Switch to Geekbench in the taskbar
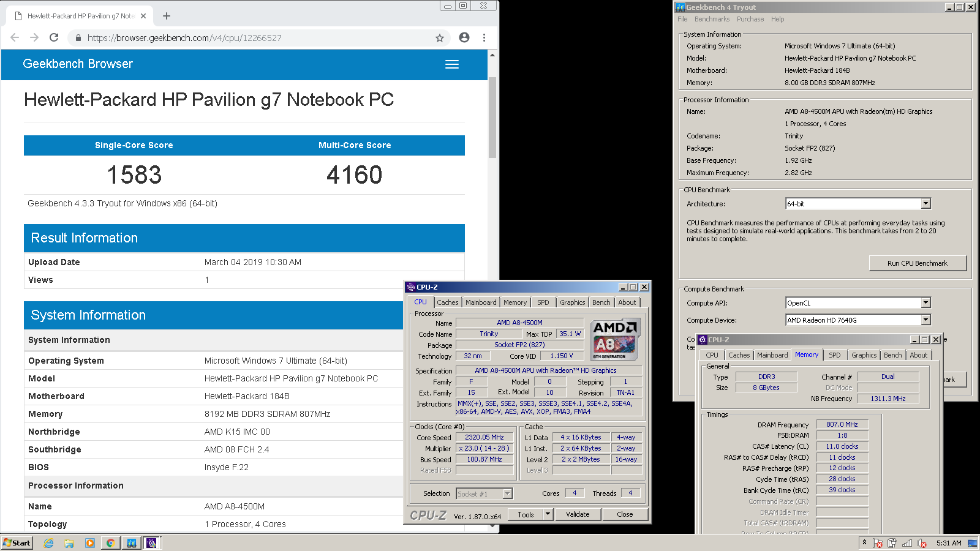980x551 pixels. pyautogui.click(x=131, y=543)
